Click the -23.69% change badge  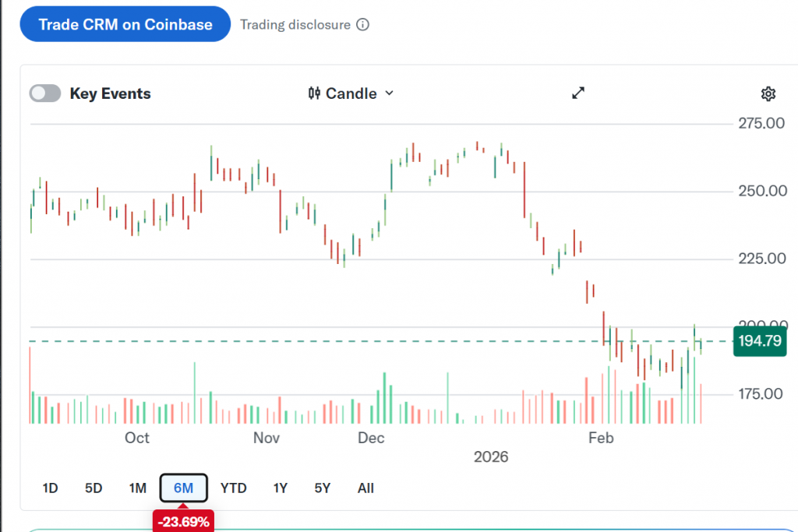183,522
